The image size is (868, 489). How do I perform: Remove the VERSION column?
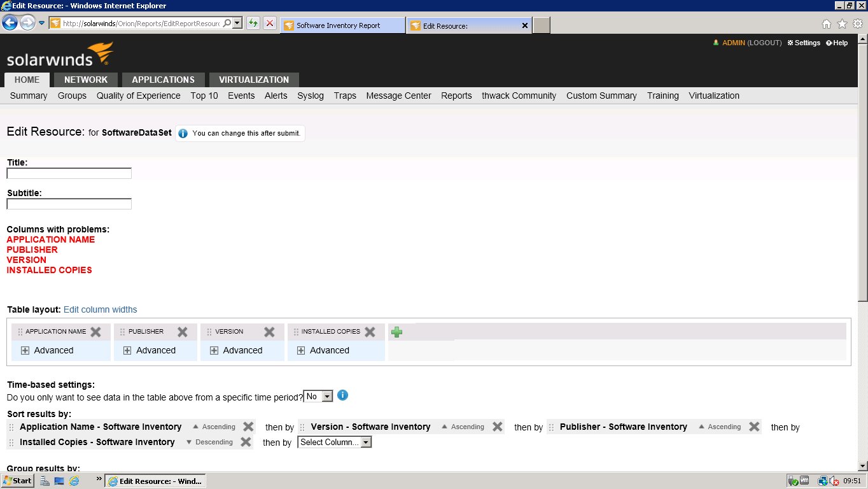(x=269, y=332)
